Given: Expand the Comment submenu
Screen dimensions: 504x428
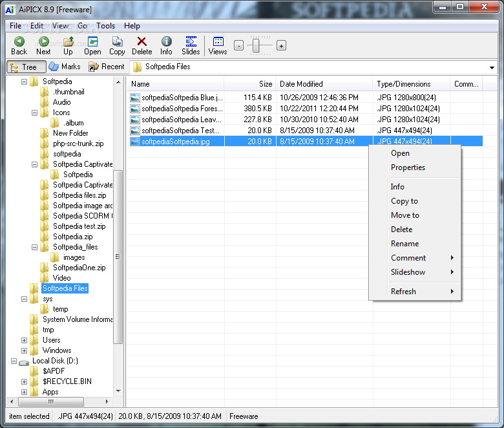Looking at the screenshot, I should 415,258.
